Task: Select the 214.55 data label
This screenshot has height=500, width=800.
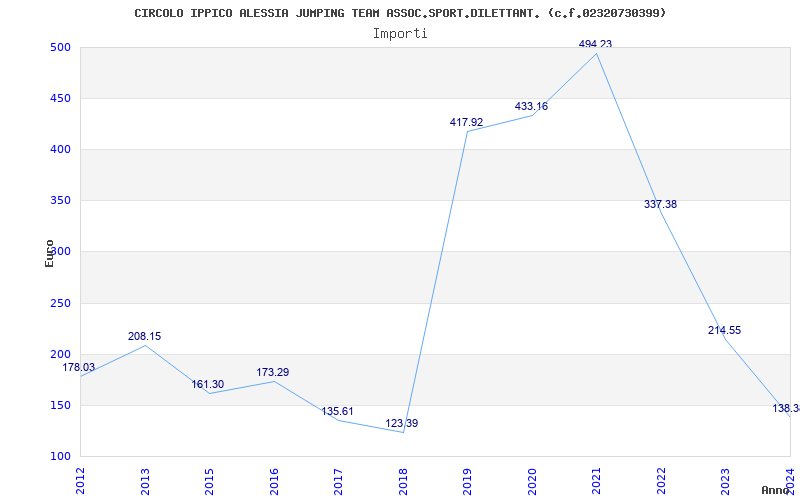Action: [x=724, y=331]
